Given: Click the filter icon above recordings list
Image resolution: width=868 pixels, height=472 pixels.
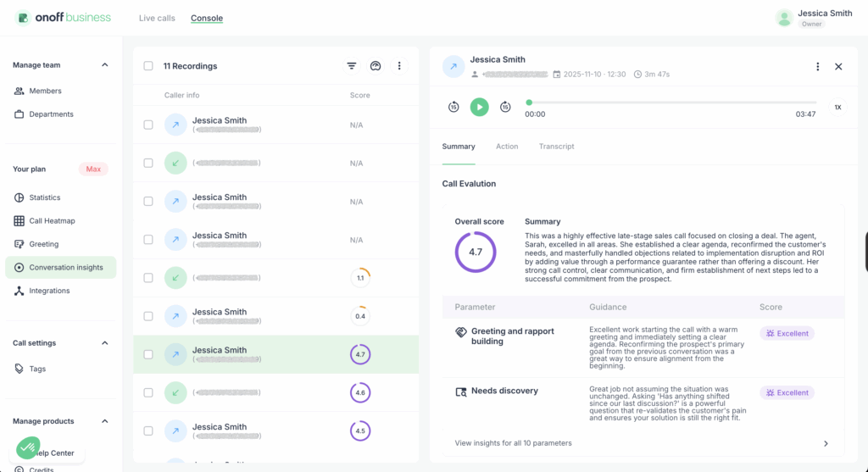Looking at the screenshot, I should [x=352, y=66].
